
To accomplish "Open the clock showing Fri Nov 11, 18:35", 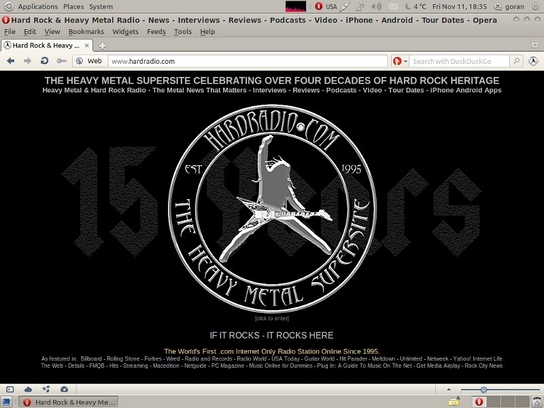I will tap(459, 7).
